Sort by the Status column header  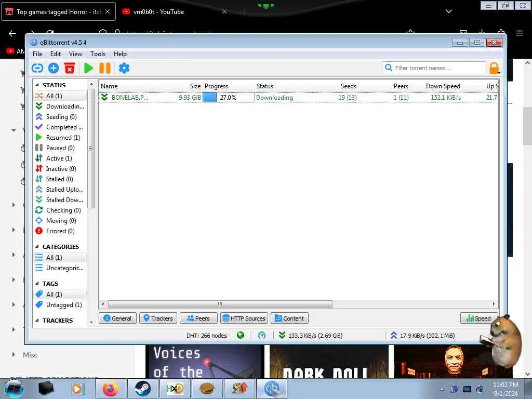tap(280, 86)
